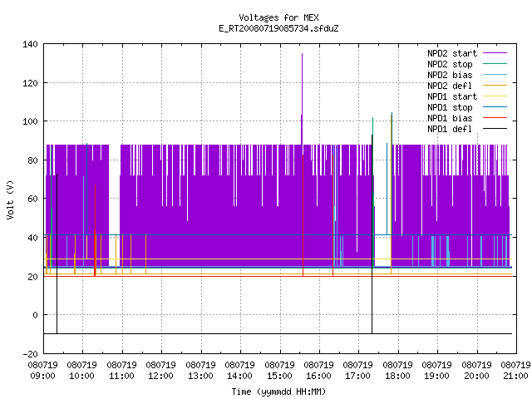
Task: Click the x-axis tick label 21:00
Action: tap(515, 376)
